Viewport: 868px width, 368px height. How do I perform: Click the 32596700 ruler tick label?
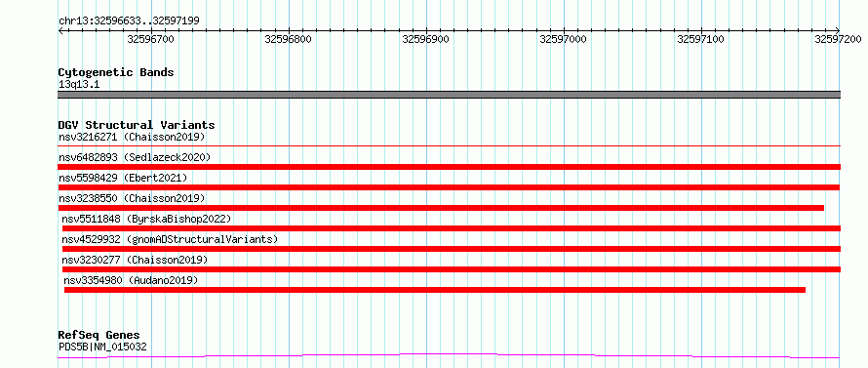coord(150,39)
